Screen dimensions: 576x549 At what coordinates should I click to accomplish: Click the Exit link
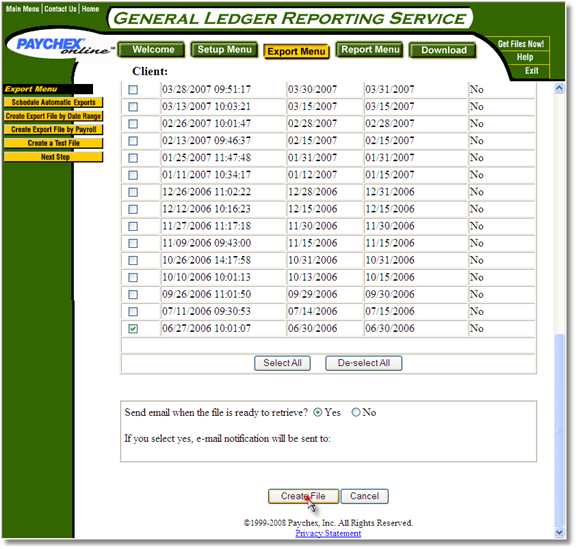(x=532, y=71)
